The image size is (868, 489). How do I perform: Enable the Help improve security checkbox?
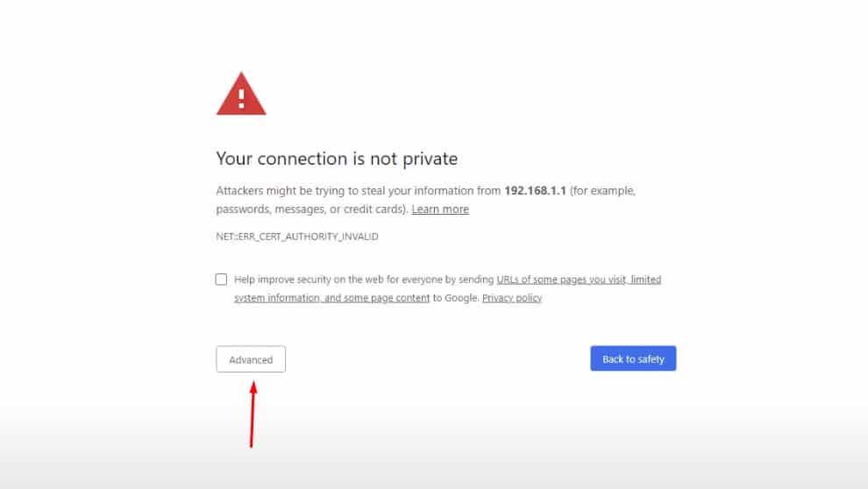click(221, 280)
